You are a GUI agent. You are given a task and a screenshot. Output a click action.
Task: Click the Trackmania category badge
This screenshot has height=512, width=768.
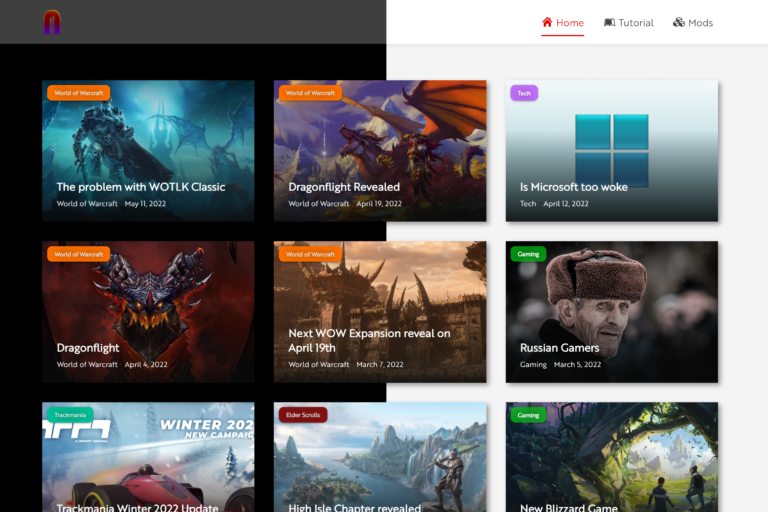point(70,414)
